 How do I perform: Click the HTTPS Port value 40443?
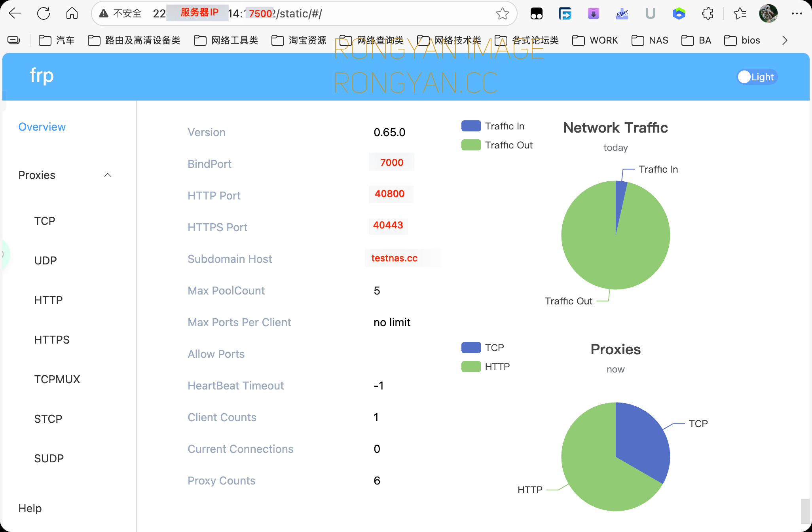[388, 225]
